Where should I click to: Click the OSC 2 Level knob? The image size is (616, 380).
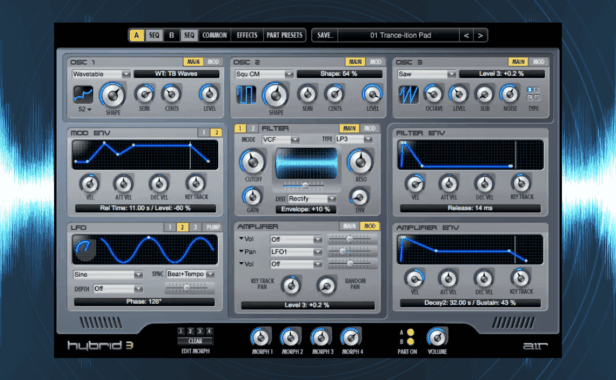372,94
